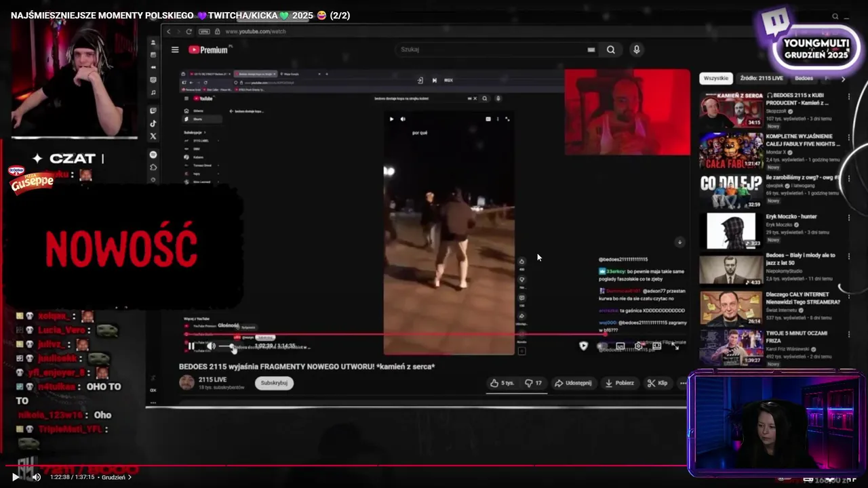Screen dimensions: 868x488
Task: Open the CO DALEJ? video thumbnail
Action: pyautogui.click(x=731, y=190)
